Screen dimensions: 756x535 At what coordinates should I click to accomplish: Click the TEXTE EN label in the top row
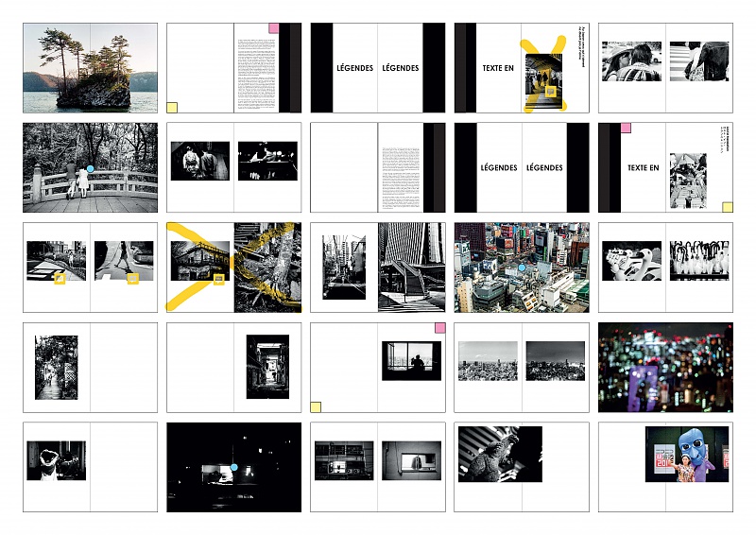tap(498, 68)
